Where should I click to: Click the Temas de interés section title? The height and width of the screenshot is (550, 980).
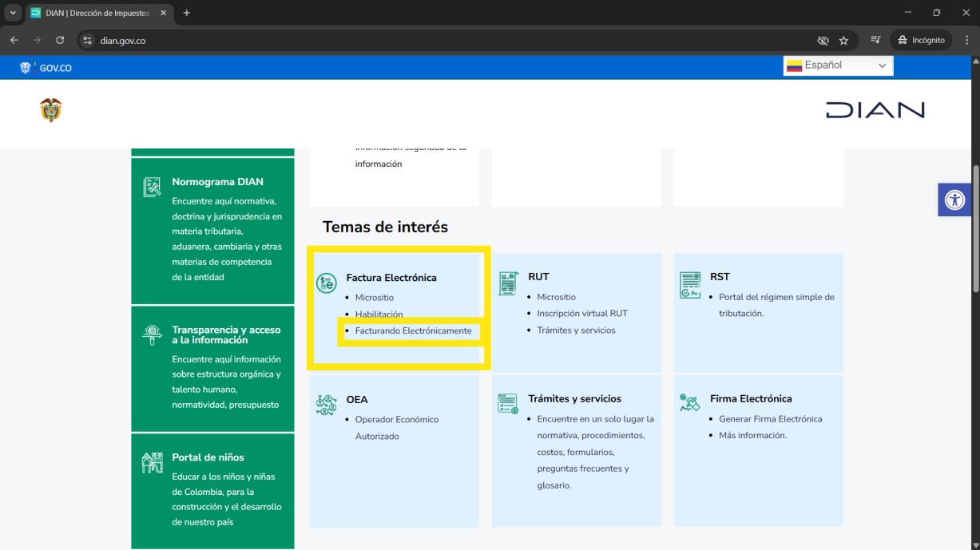[385, 228]
